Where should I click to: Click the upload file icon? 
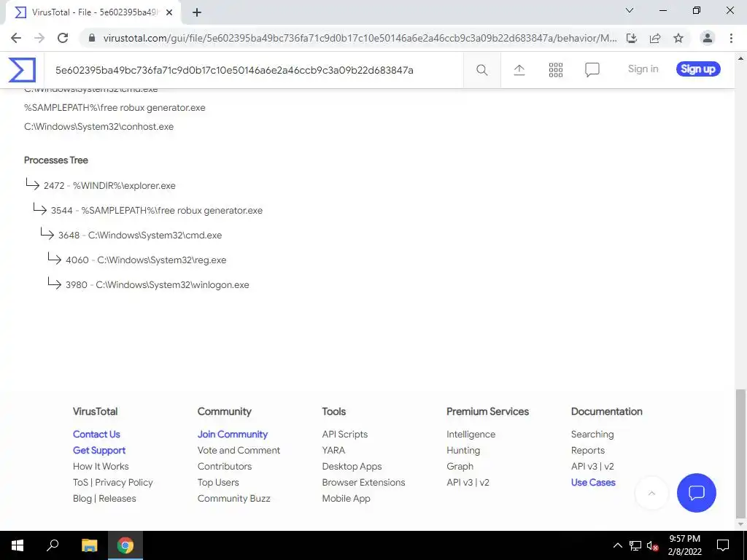(x=519, y=70)
